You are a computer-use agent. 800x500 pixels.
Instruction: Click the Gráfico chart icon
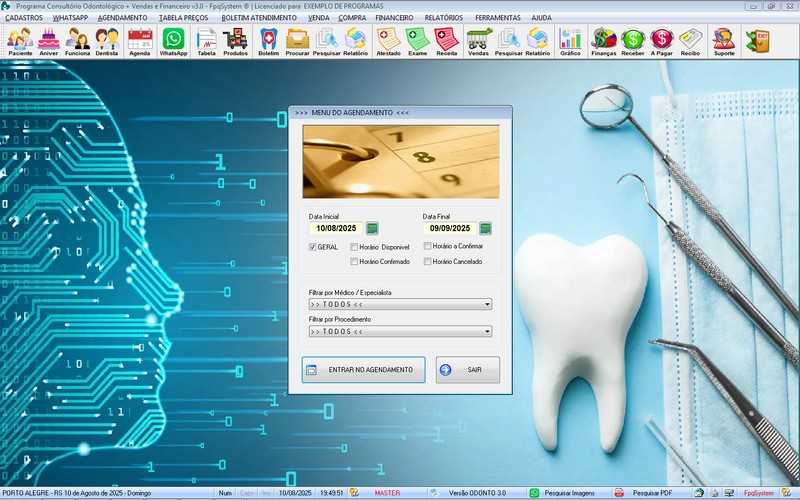pyautogui.click(x=570, y=40)
